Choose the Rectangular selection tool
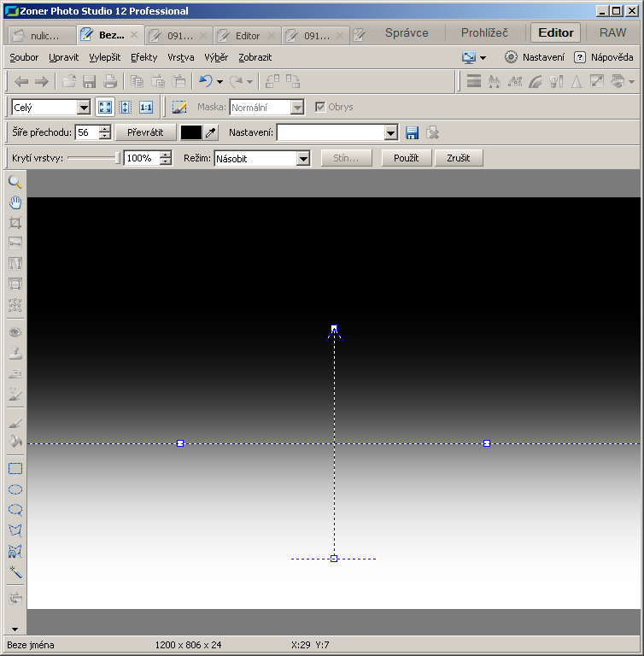 point(15,469)
